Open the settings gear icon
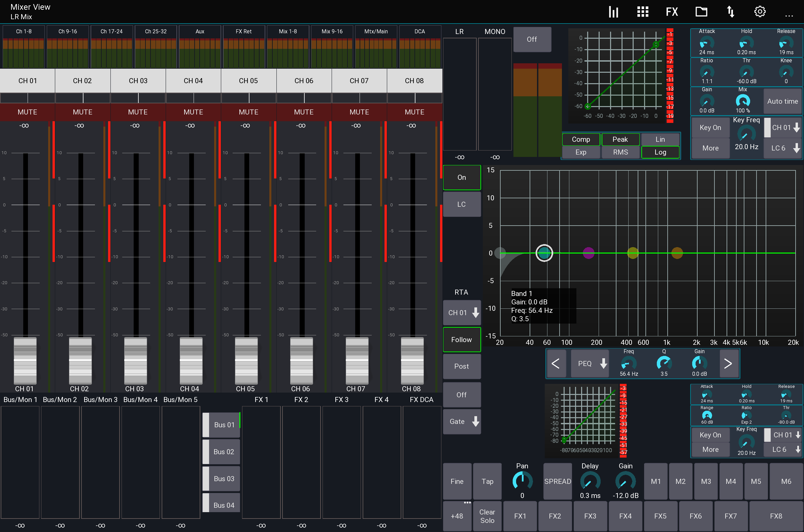The width and height of the screenshot is (804, 532). coord(760,11)
